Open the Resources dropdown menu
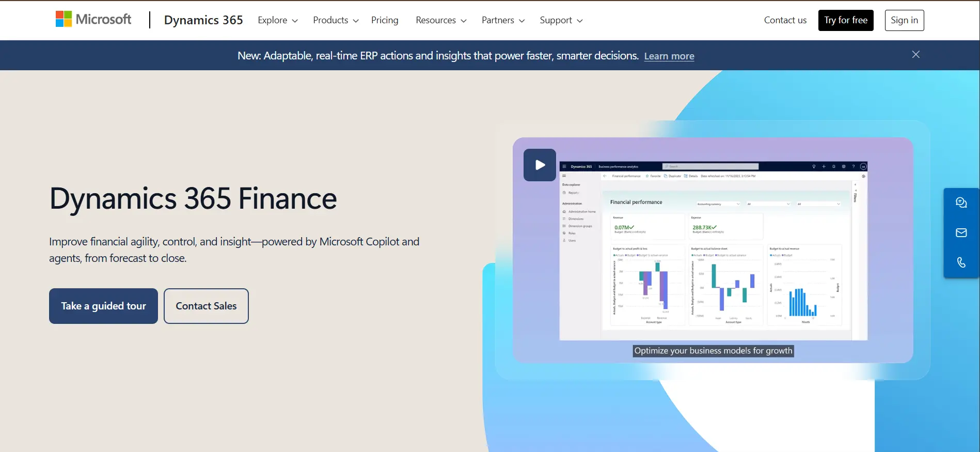980x452 pixels. click(441, 20)
